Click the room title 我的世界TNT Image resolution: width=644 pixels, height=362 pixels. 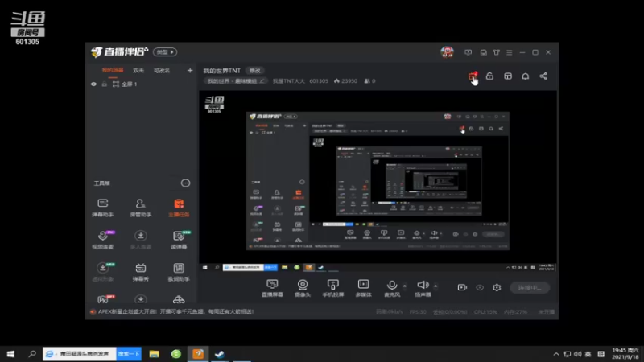[222, 71]
